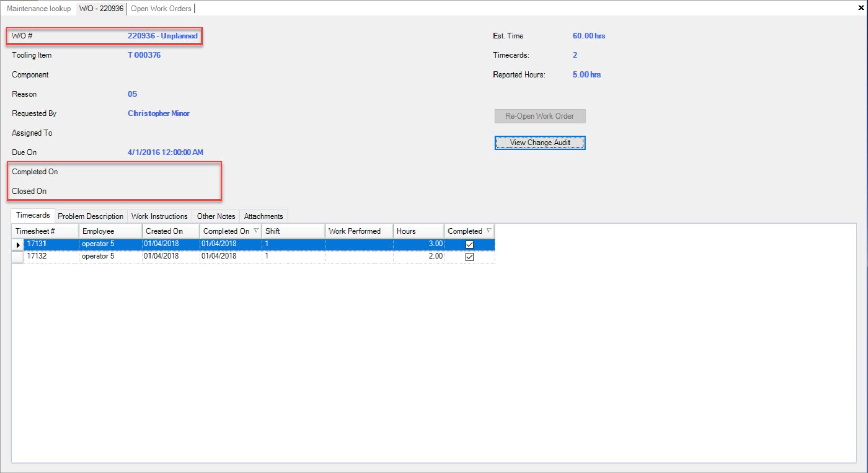Select the W/O - 220936 tab

[x=101, y=8]
